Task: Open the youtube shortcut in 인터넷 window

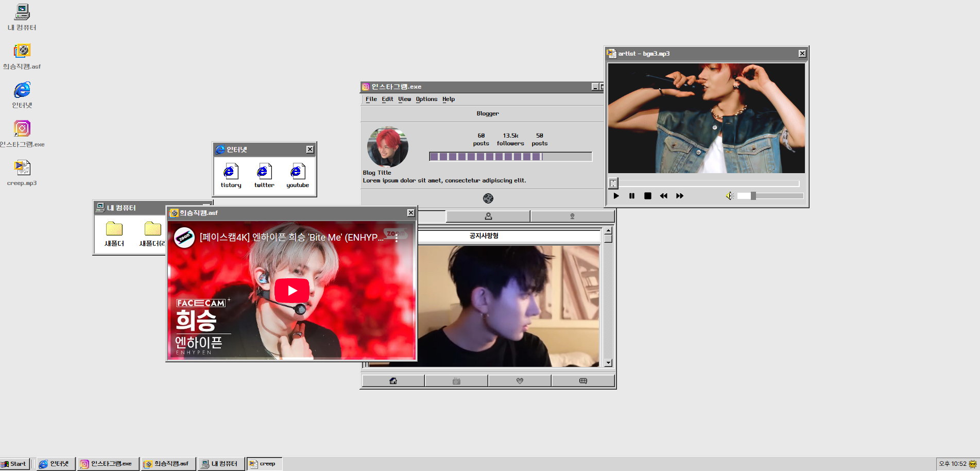Action: point(298,176)
